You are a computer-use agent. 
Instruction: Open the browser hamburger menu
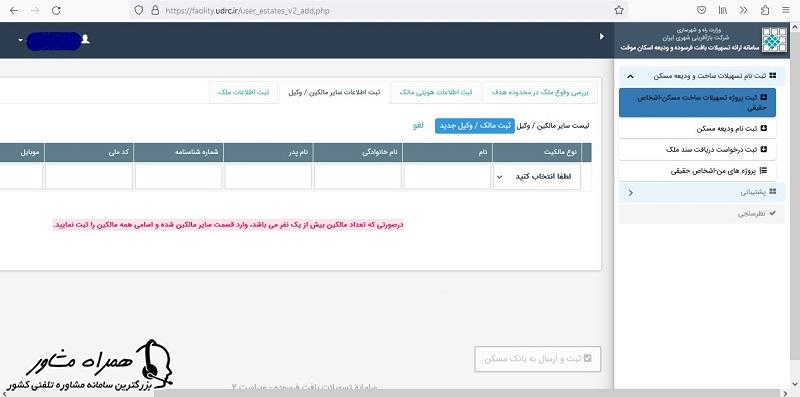tap(785, 10)
